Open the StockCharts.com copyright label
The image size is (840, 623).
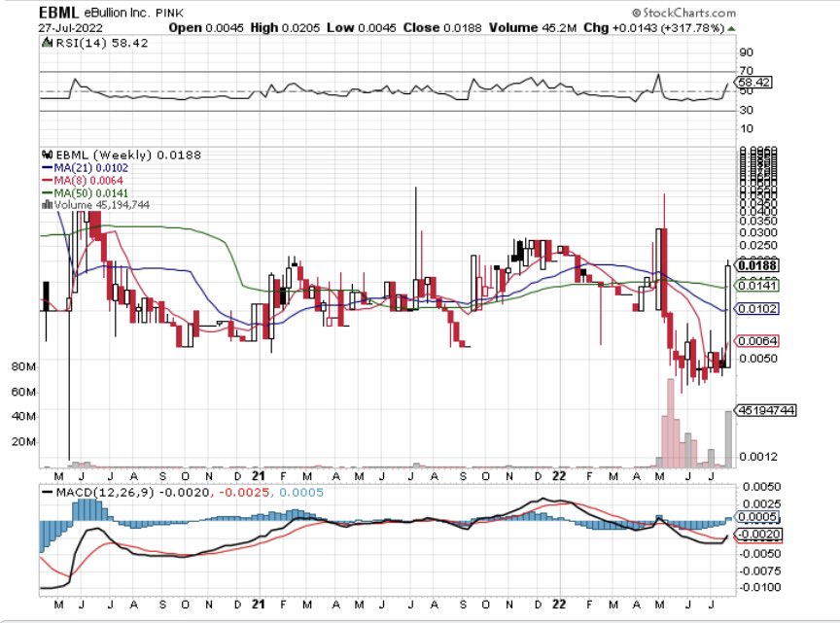point(683,13)
